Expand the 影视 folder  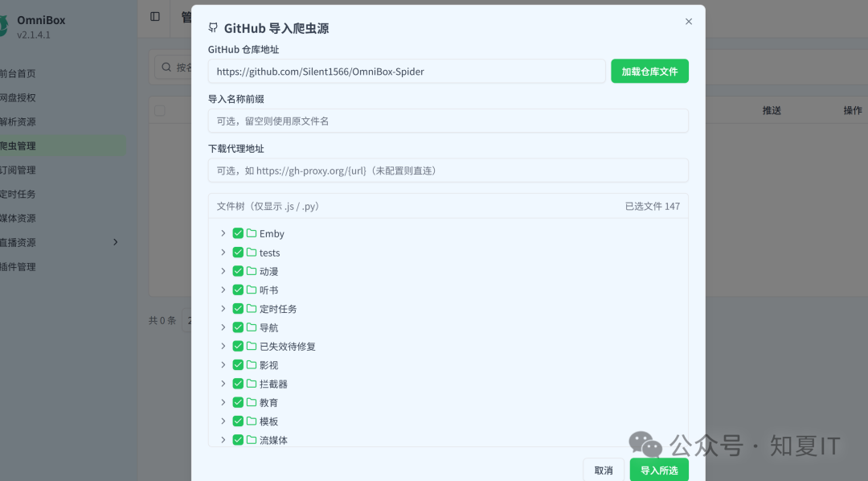pyautogui.click(x=223, y=364)
